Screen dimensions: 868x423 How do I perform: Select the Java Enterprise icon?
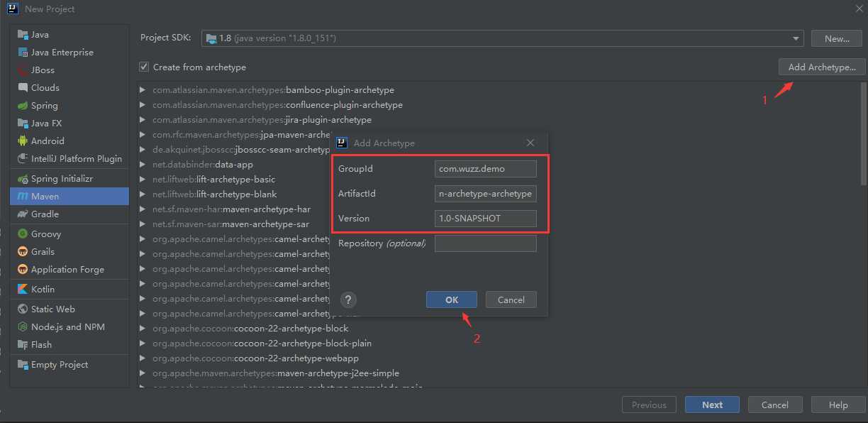(23, 53)
